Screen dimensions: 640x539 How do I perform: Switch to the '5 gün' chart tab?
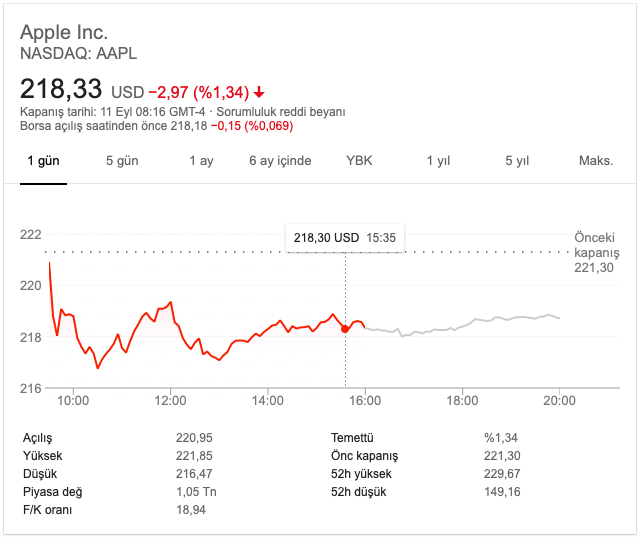[x=122, y=161]
